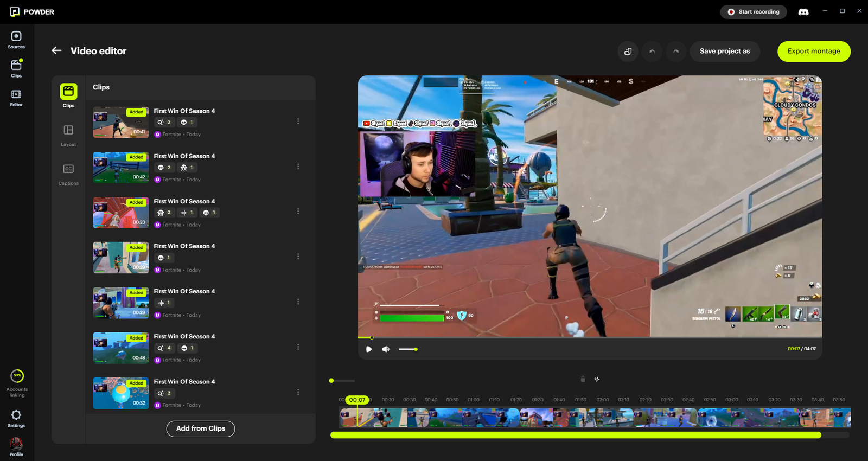Open three-dot menu of first clip

tap(298, 121)
